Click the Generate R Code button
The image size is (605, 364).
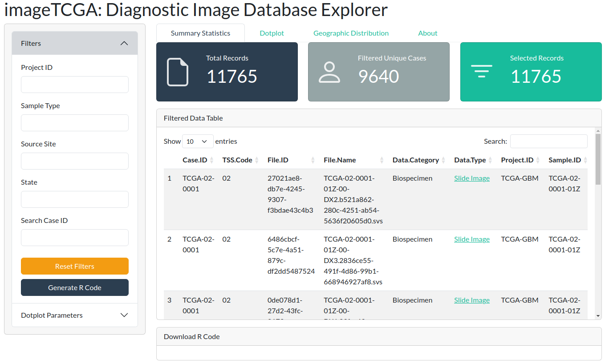75,287
